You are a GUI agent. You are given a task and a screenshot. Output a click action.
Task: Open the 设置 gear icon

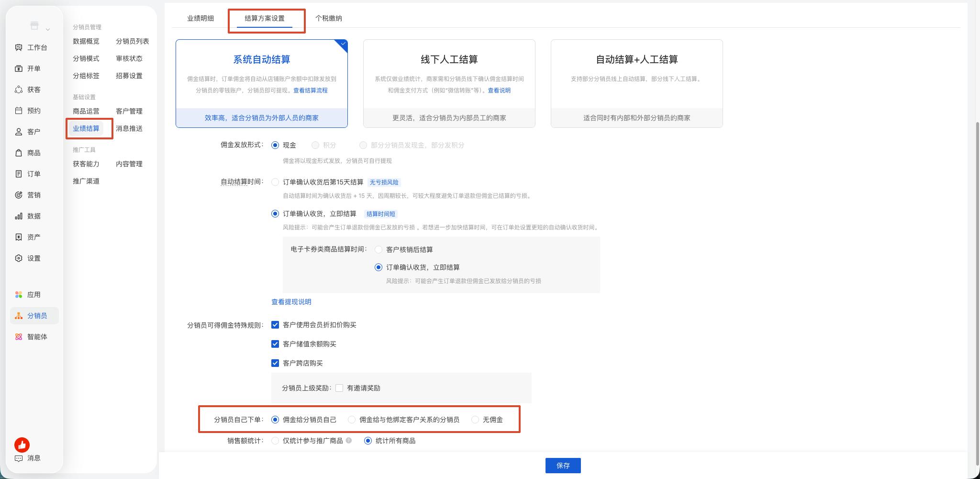(x=19, y=258)
